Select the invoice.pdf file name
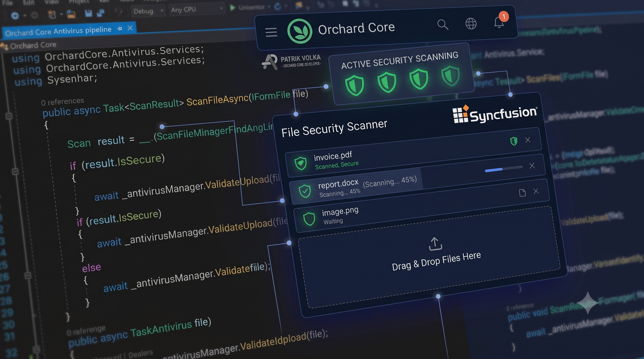Viewport: 644px width, 359px height. coord(333,156)
